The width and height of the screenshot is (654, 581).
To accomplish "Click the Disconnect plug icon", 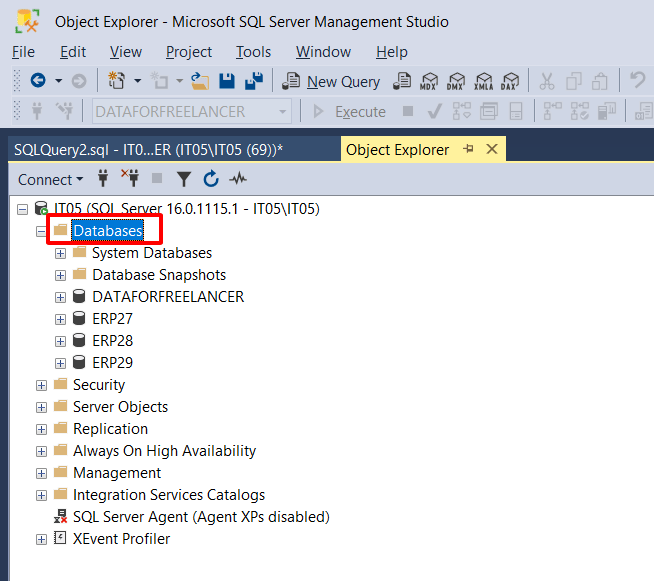I will [130, 178].
